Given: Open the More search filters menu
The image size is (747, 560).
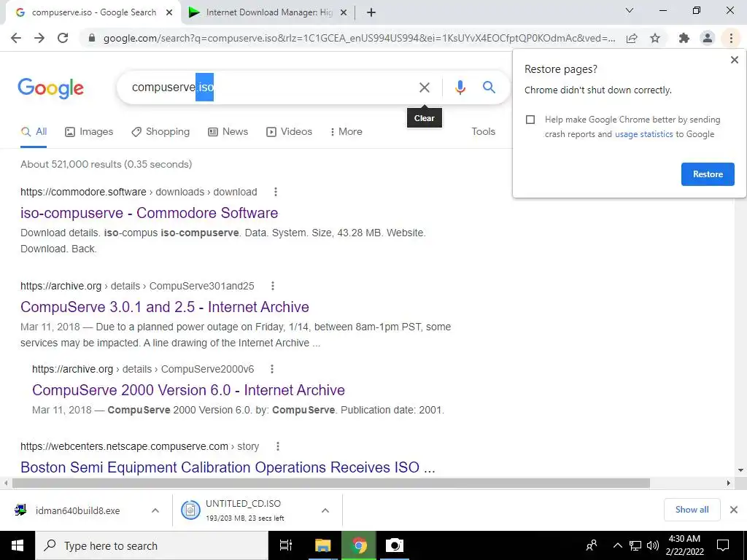Looking at the screenshot, I should (347, 132).
